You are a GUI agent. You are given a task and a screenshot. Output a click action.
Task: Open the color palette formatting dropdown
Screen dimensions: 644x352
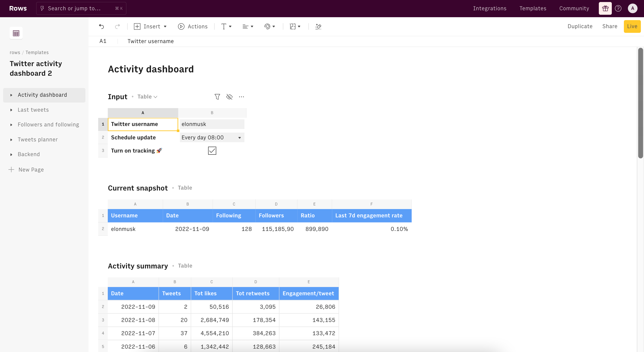(x=269, y=26)
